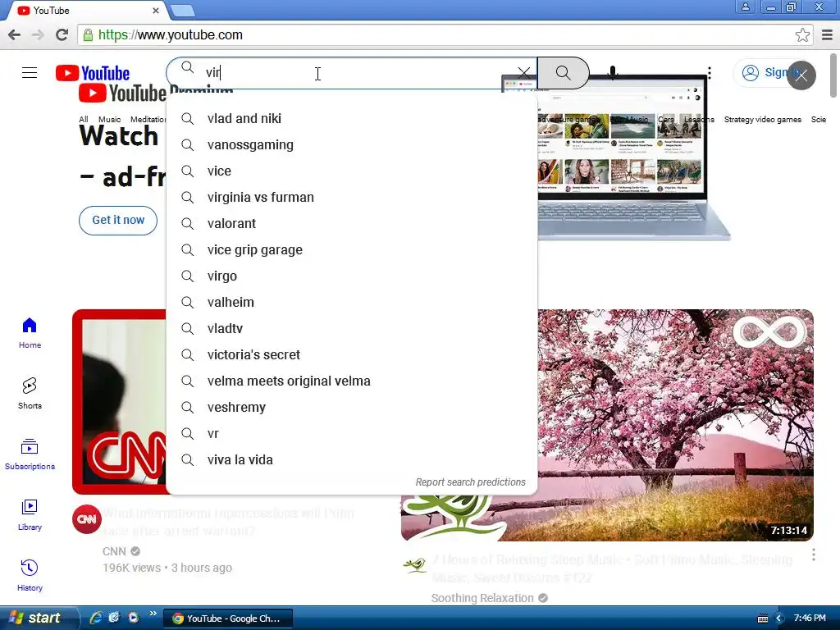Click the YouTube logo in header
The width and height of the screenshot is (840, 630).
(93, 73)
